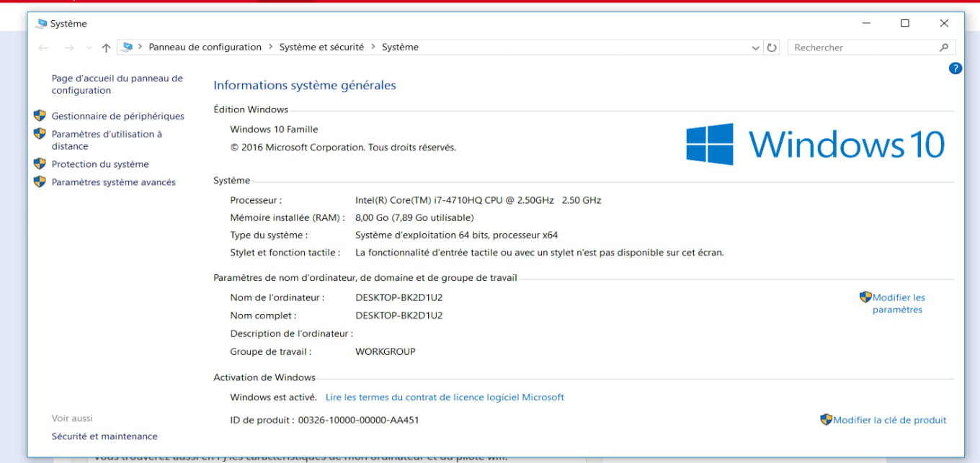Screen dimensions: 980x463
Task: Maximize the Système window
Action: point(905,24)
